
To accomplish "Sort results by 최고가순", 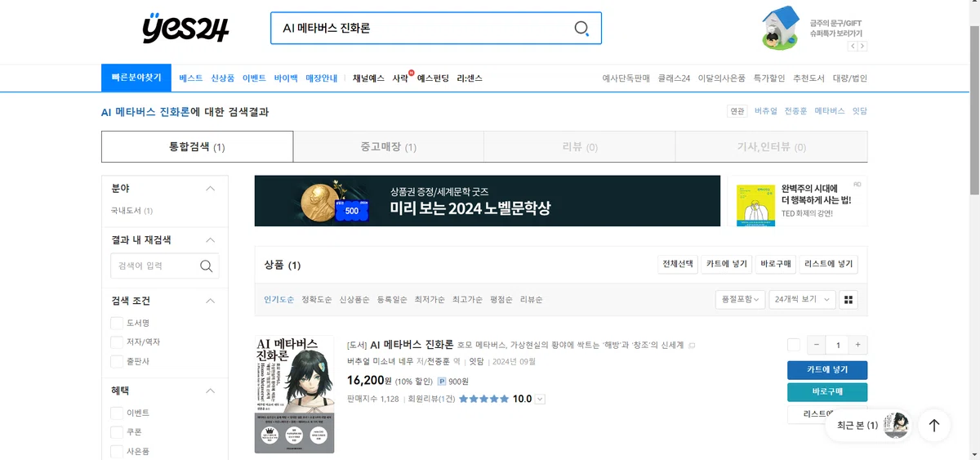I will tap(467, 300).
